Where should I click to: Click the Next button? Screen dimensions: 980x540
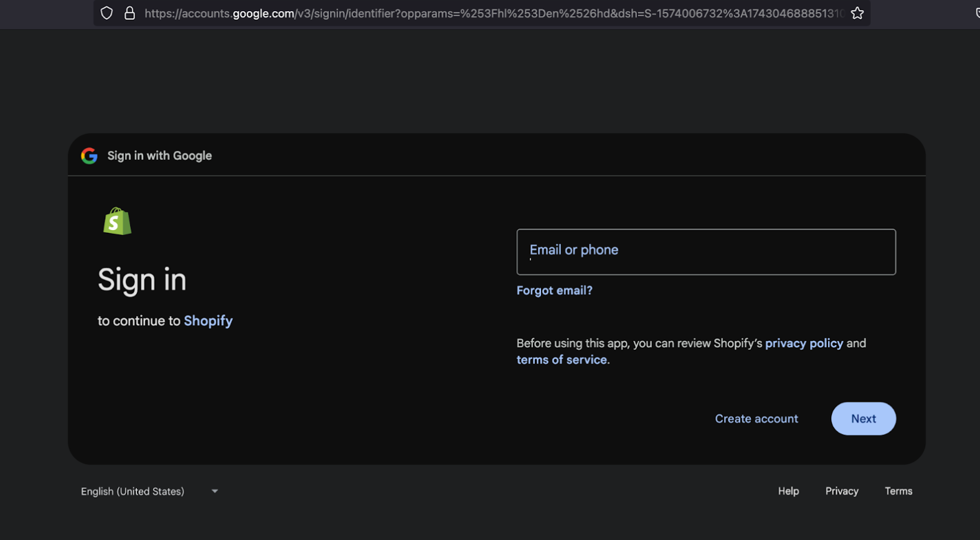(864, 419)
